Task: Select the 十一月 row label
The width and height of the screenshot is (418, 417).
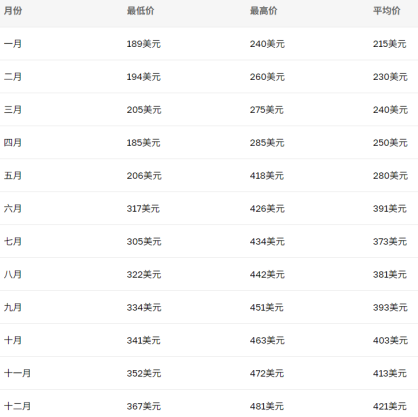Action: point(17,373)
